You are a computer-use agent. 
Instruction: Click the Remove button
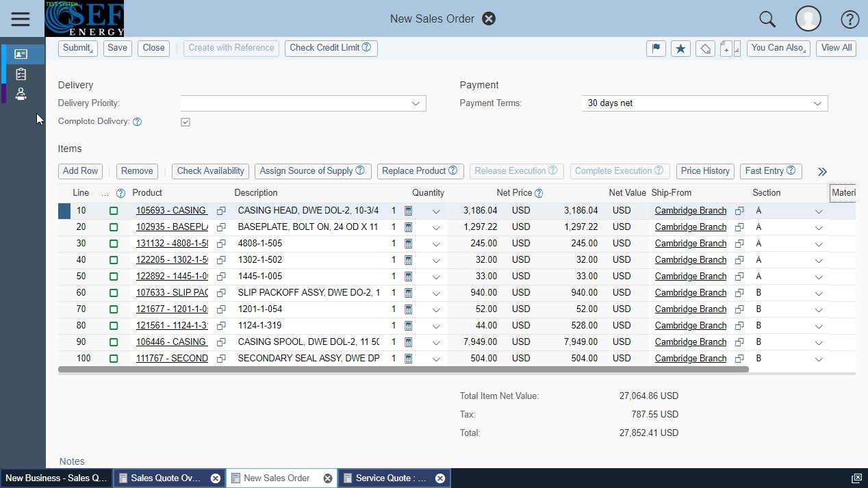click(x=137, y=171)
